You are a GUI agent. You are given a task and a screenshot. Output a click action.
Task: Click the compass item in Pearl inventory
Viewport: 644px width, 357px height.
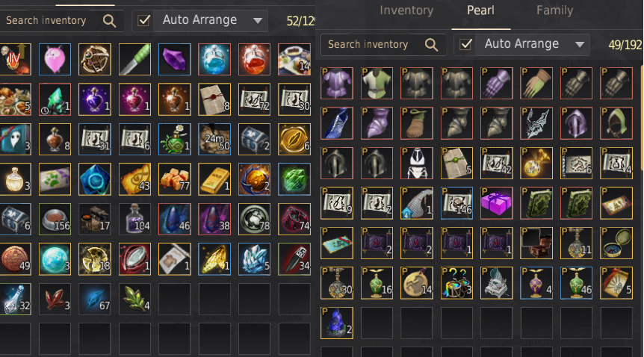pos(616,243)
